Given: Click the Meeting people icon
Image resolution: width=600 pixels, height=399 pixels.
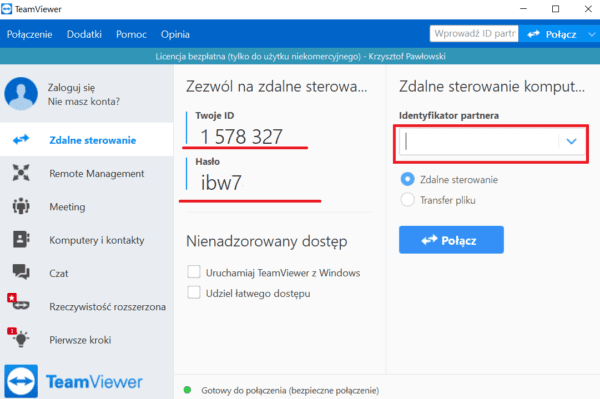Looking at the screenshot, I should (21, 206).
